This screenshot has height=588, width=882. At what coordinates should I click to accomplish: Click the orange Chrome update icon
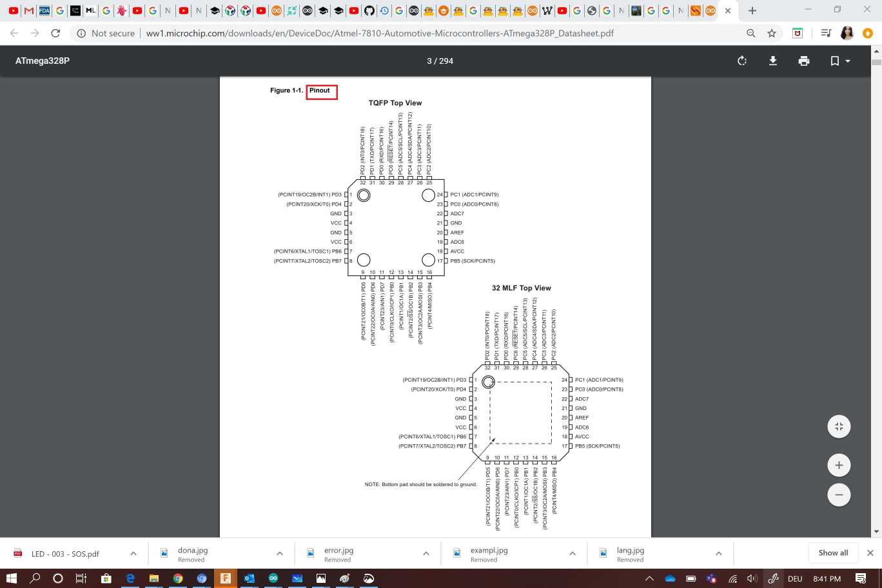868,33
